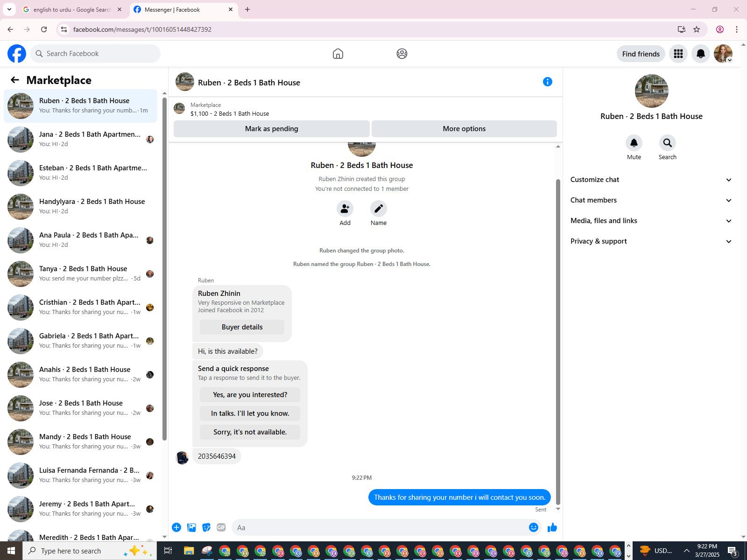
Task: Open a new browser tab
Action: click(x=247, y=9)
